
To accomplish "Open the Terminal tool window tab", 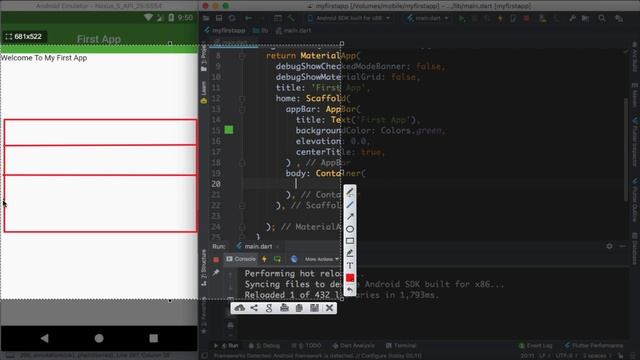I will pos(400,345).
